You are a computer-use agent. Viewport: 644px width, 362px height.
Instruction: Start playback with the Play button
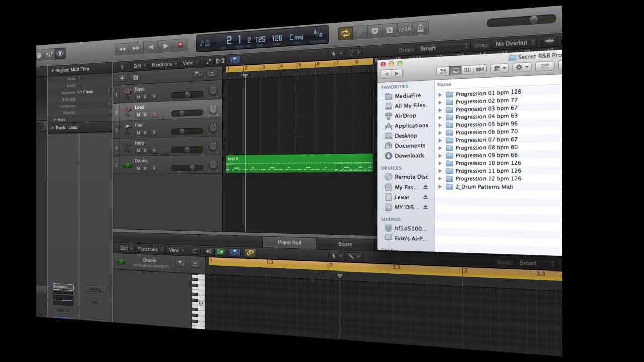coord(166,47)
